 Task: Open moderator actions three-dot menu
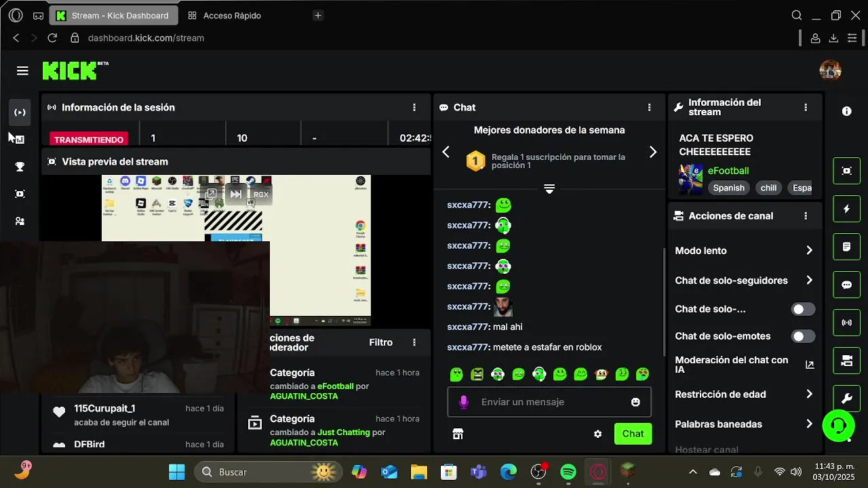(414, 342)
